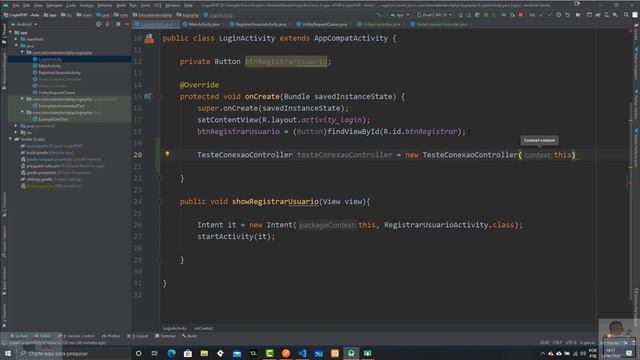Screen dimensions: 640x360
Task: Fold the showRegistrarUsuario method at line 24
Action: tap(160, 202)
